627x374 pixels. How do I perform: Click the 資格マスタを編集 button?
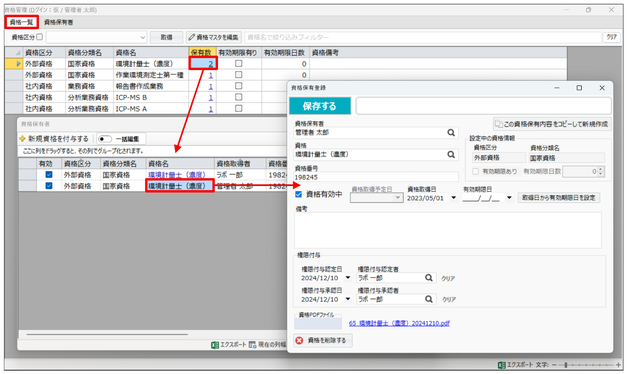214,37
